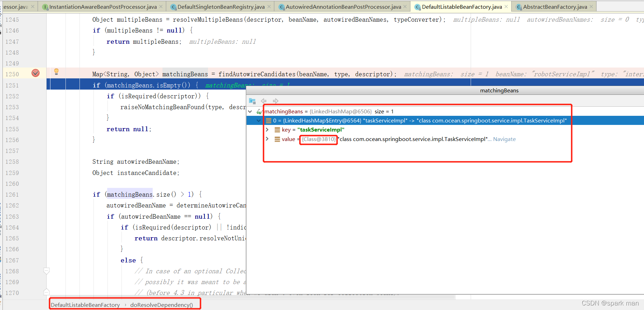Viewport: 644px width, 310px height.
Task: Click the interface icon on InstantiationAwareBeanPostProcessor.java tab
Action: (45, 7)
